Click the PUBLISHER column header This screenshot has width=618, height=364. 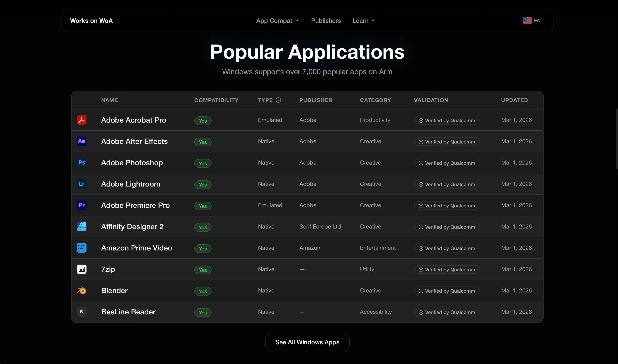(x=316, y=100)
